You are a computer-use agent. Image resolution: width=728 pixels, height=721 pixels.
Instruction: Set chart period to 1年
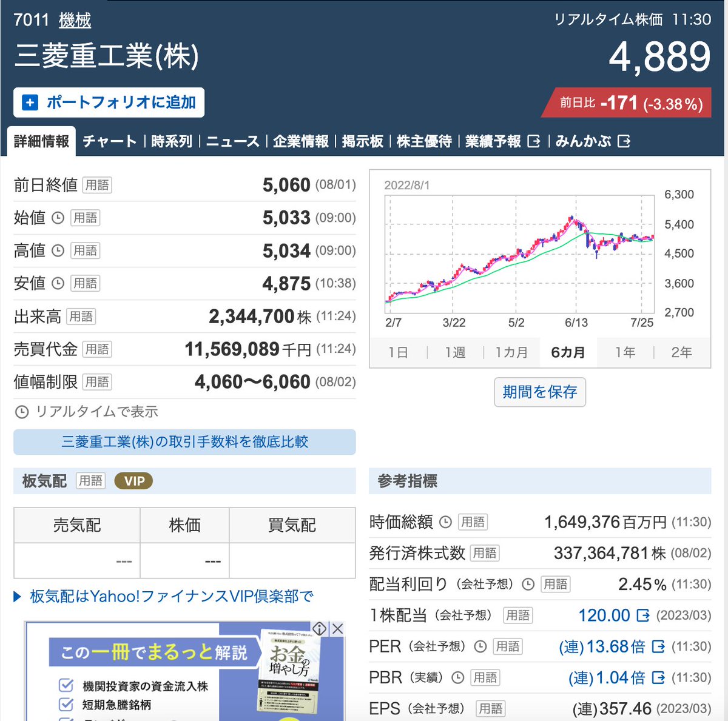(625, 352)
